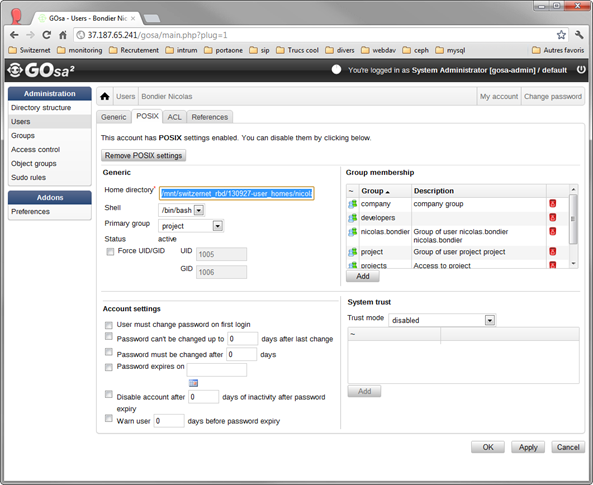Open calendar picker for password expiry

coord(193,383)
